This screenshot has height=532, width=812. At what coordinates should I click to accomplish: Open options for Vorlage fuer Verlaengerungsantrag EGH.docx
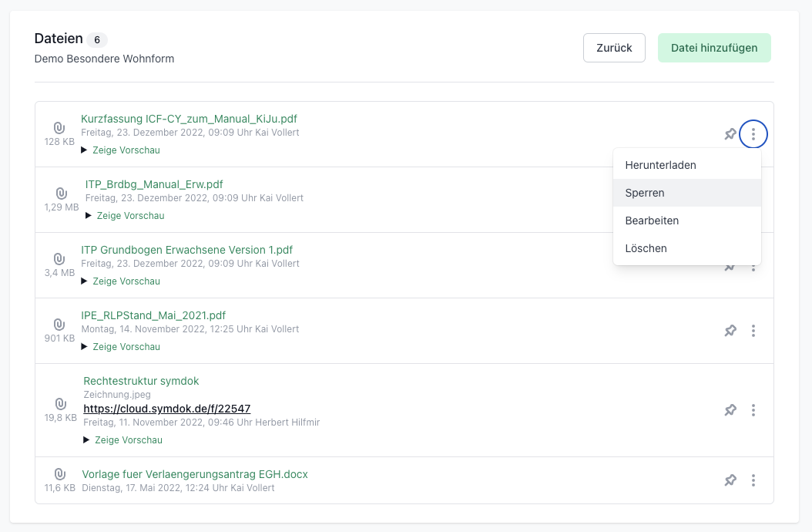[753, 480]
